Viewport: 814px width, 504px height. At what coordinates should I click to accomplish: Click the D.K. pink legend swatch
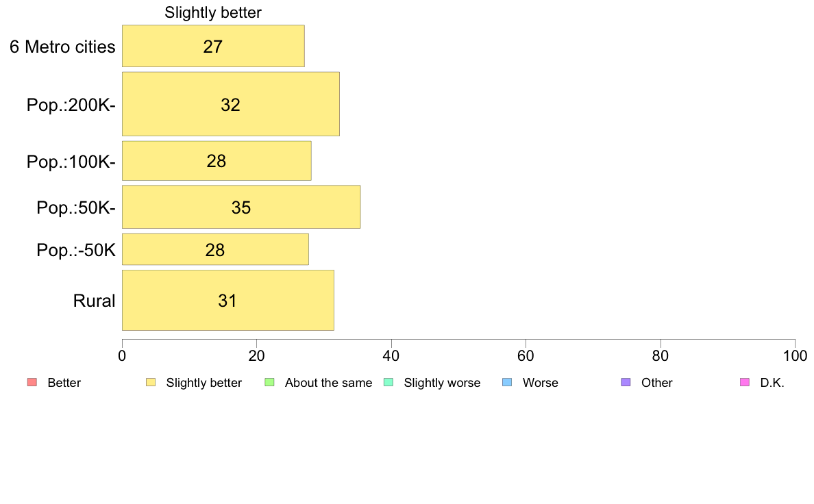[x=745, y=383]
